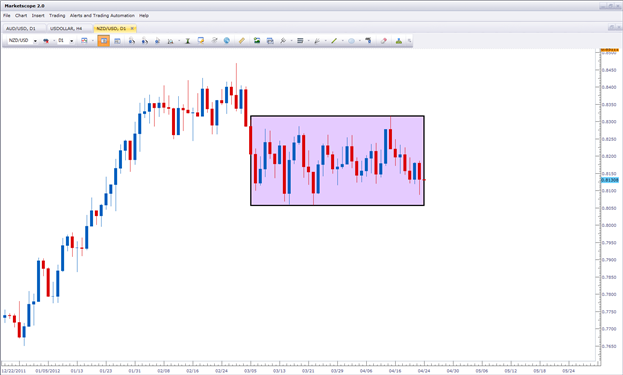
Task: Click the blue globe icon
Action: pyautogui.click(x=227, y=41)
